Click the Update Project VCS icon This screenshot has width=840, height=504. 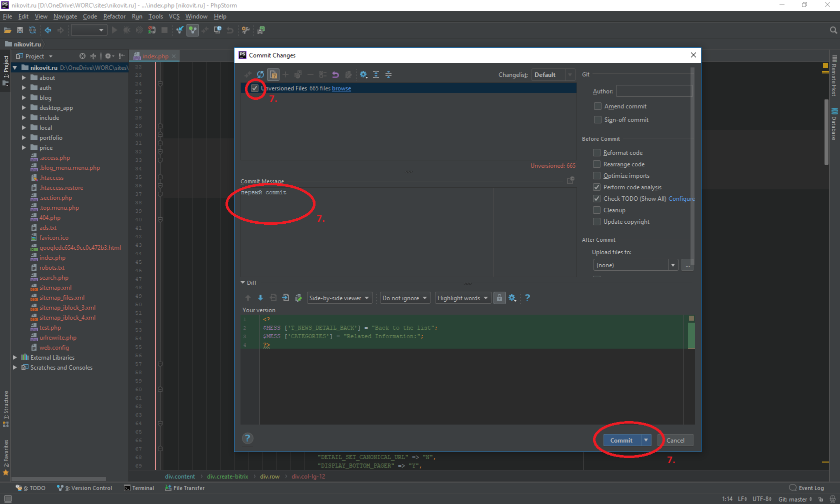point(180,30)
